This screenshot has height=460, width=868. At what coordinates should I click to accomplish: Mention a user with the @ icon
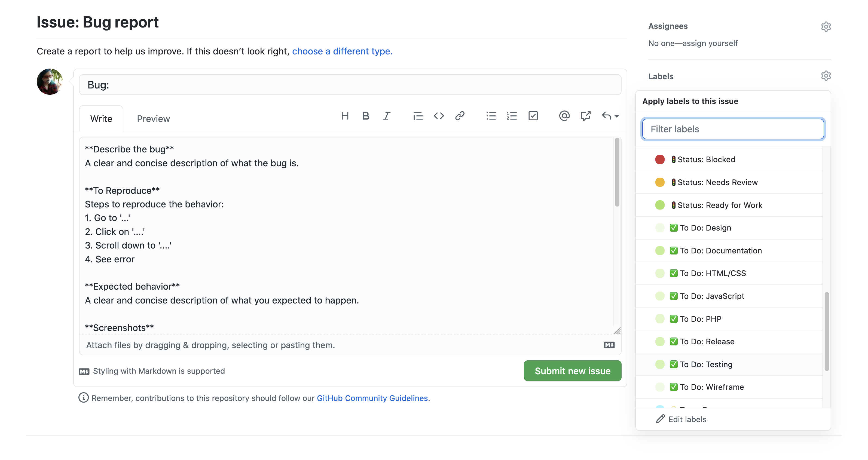564,116
